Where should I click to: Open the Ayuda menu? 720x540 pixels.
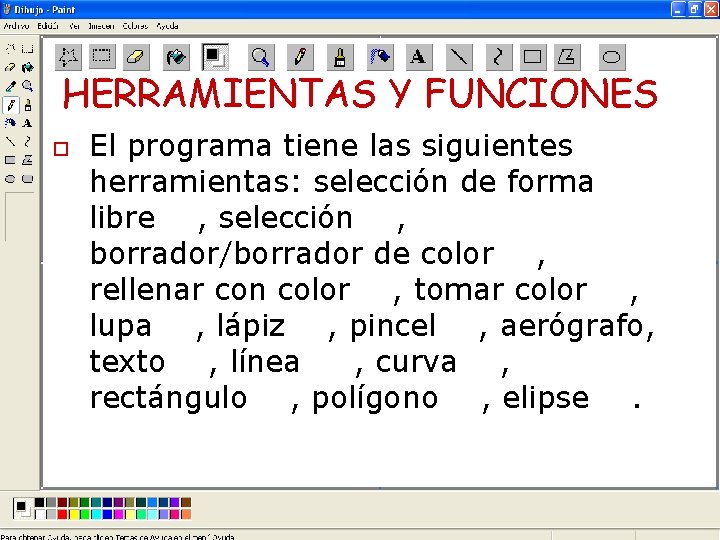(x=167, y=26)
